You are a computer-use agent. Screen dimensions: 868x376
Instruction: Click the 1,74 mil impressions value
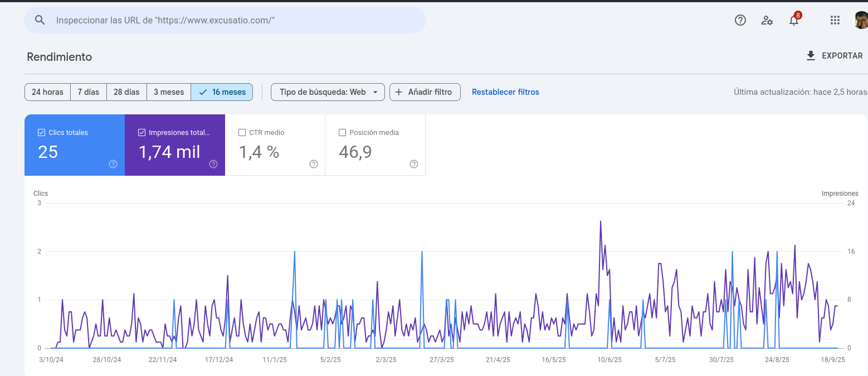point(169,152)
